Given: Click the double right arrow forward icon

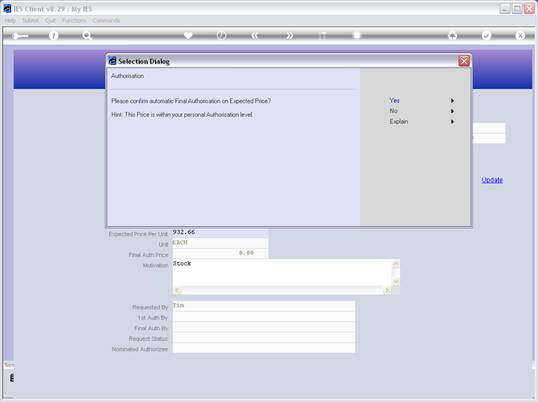Looking at the screenshot, I should [289, 35].
